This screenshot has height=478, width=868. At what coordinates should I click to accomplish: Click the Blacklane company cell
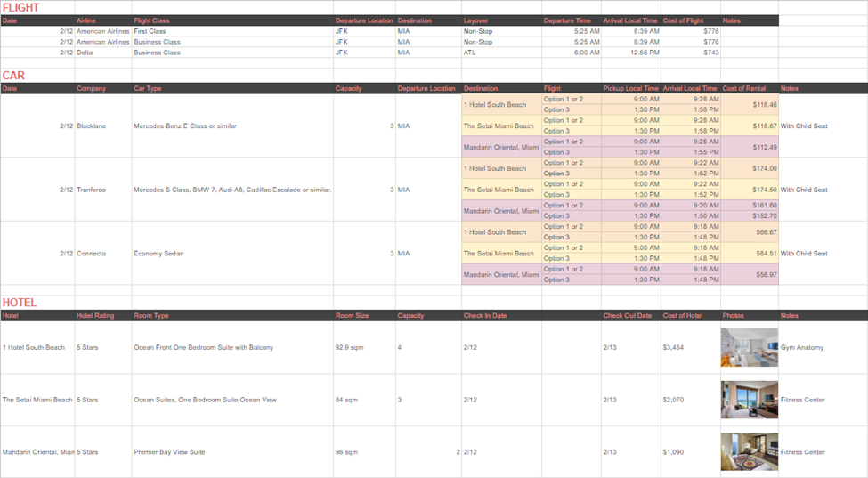(103, 126)
